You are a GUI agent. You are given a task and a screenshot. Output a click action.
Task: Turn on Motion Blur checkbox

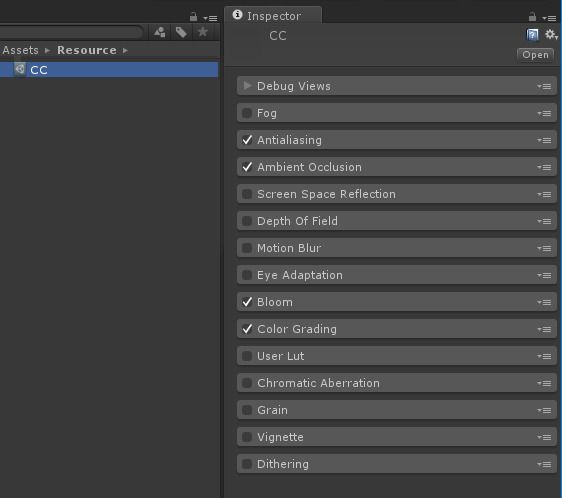(x=247, y=248)
